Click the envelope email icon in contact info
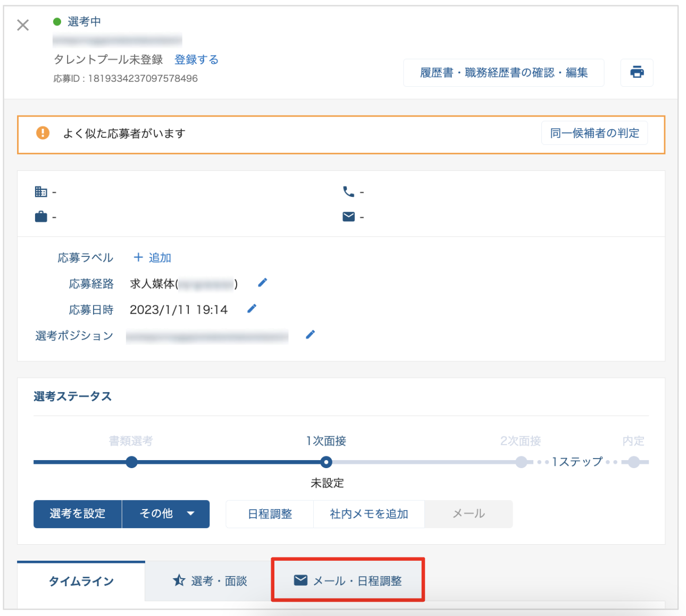The image size is (686, 616). point(349,217)
